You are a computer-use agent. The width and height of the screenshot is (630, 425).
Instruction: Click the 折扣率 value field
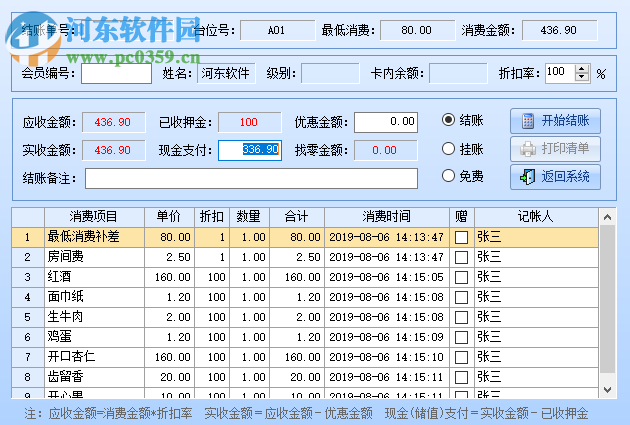pyautogui.click(x=560, y=73)
